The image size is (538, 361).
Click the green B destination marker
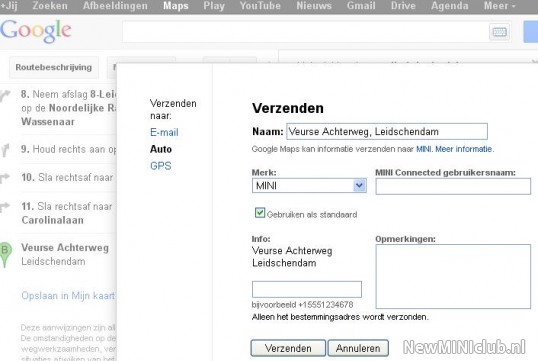pos(5,254)
